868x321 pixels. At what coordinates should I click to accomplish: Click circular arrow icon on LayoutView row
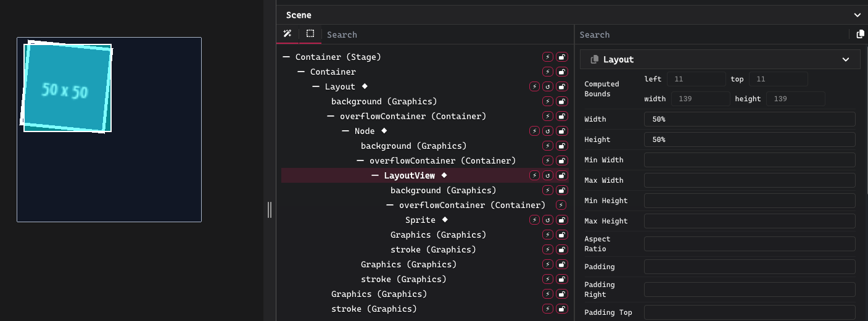click(548, 175)
